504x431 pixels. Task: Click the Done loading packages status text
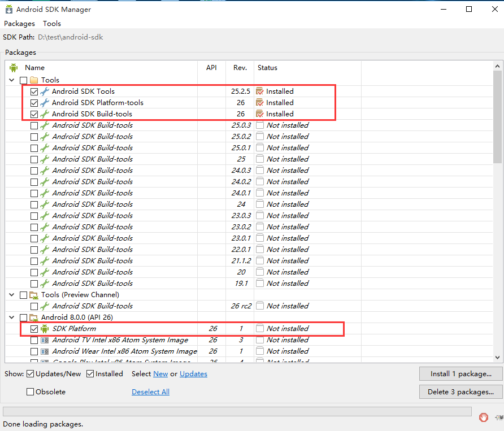click(43, 424)
